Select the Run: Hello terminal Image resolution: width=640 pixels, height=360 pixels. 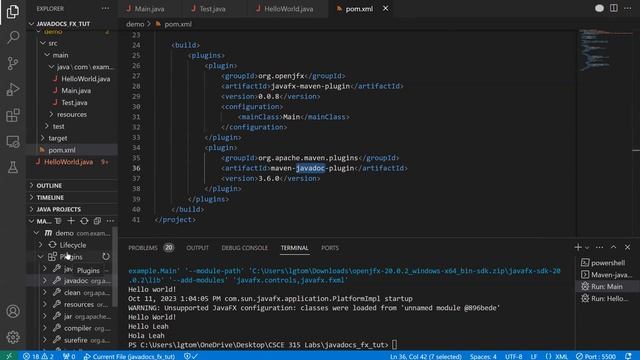(607, 298)
